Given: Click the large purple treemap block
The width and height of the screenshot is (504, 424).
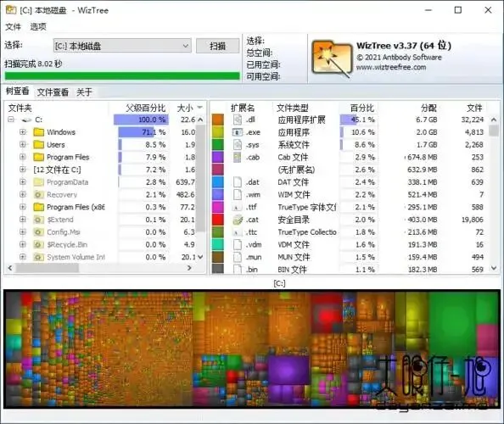Looking at the screenshot, I should click(x=288, y=370).
